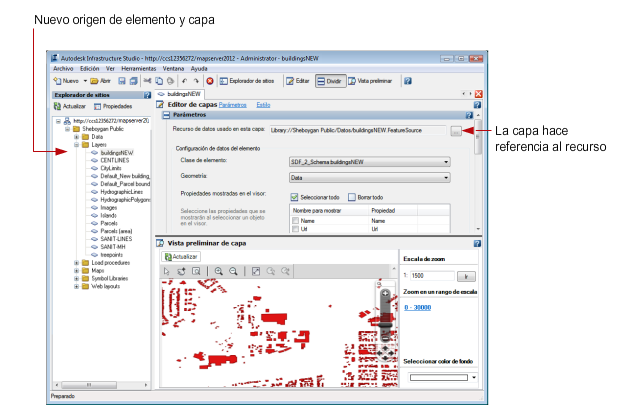633x405 pixels.
Task: Click the Nuevo toolbar button
Action: click(66, 81)
